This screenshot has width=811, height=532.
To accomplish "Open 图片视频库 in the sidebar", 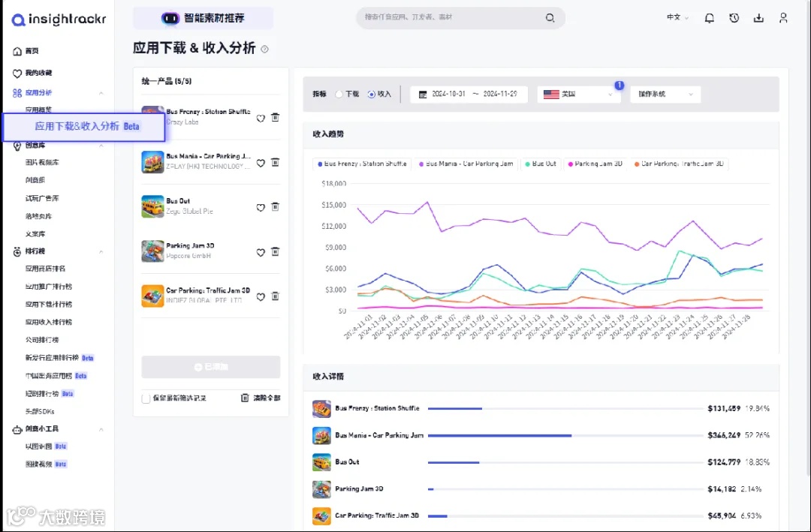I will [42, 162].
